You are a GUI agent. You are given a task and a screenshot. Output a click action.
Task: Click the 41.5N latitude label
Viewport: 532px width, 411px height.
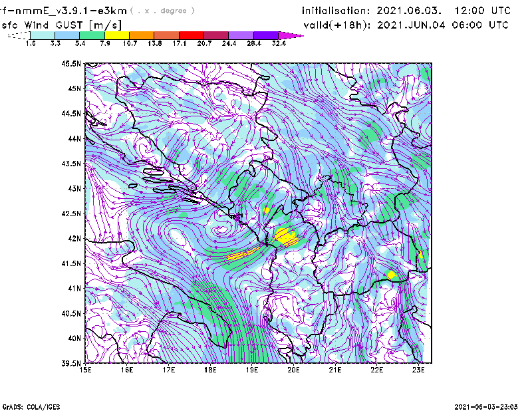(71, 263)
